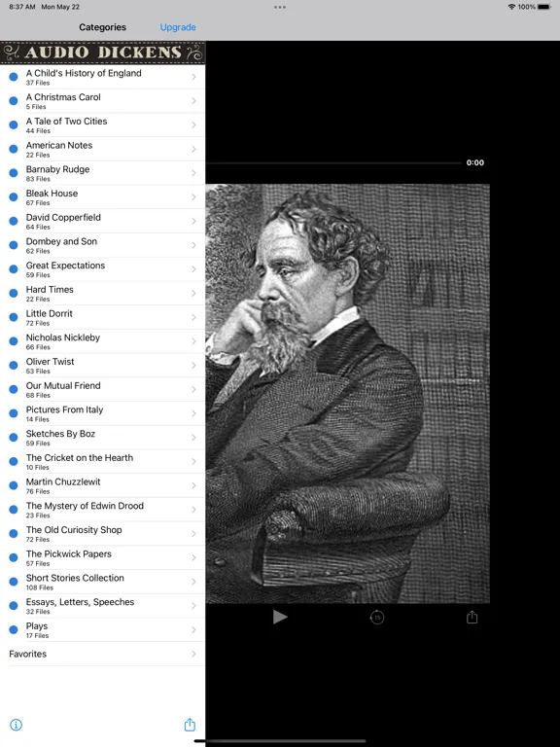The width and height of the screenshot is (560, 747).
Task: Open the chevron for The Old Curiosity Shop
Action: coord(193,533)
